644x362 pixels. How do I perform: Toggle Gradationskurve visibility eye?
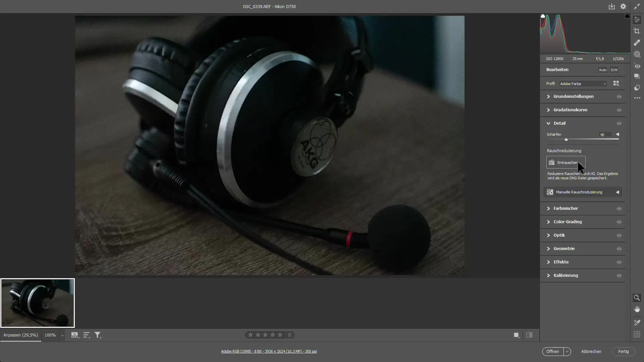(x=619, y=110)
